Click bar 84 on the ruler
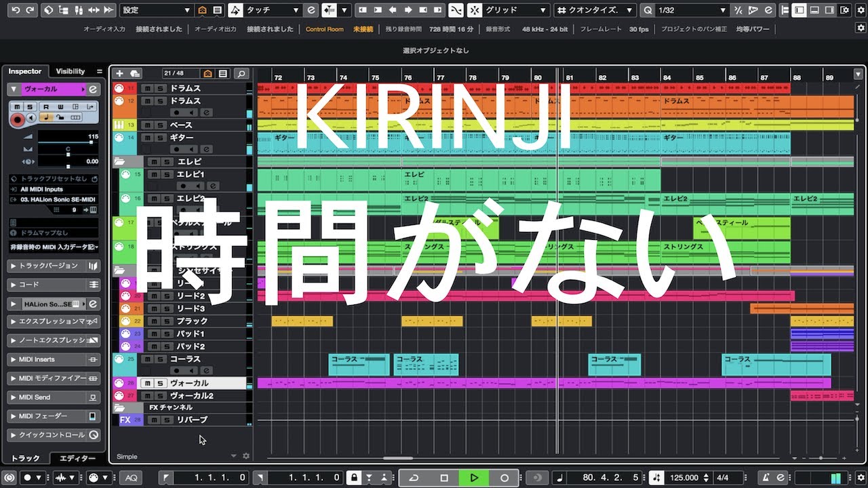The height and width of the screenshot is (488, 868). [x=667, y=77]
